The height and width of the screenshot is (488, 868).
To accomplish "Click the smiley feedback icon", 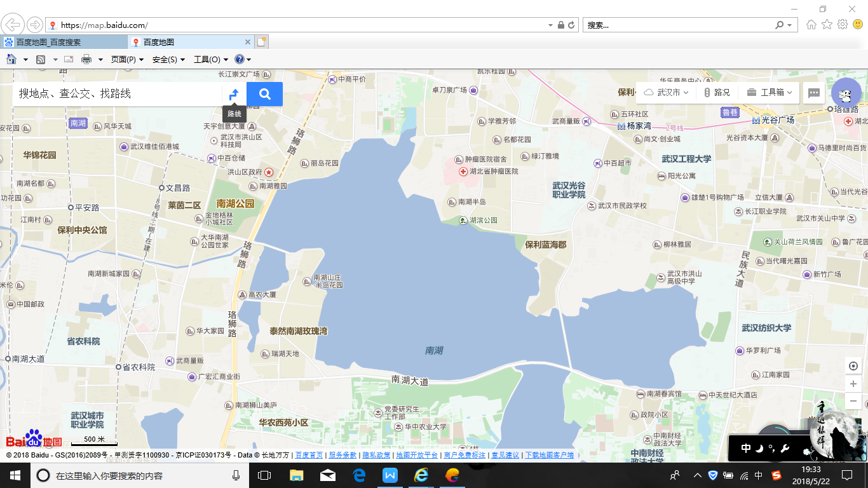I will coord(858,25).
